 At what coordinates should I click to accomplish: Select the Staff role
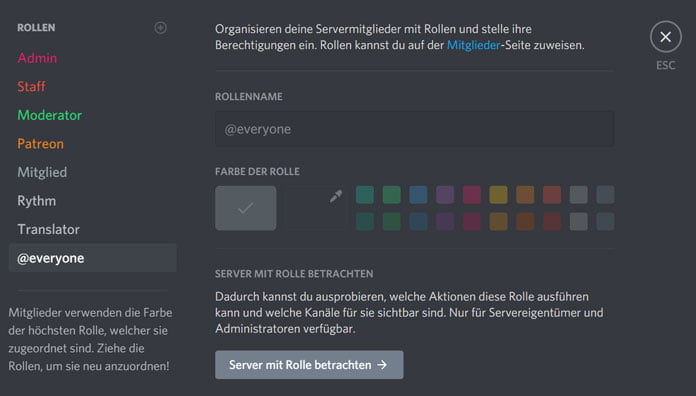coord(31,87)
